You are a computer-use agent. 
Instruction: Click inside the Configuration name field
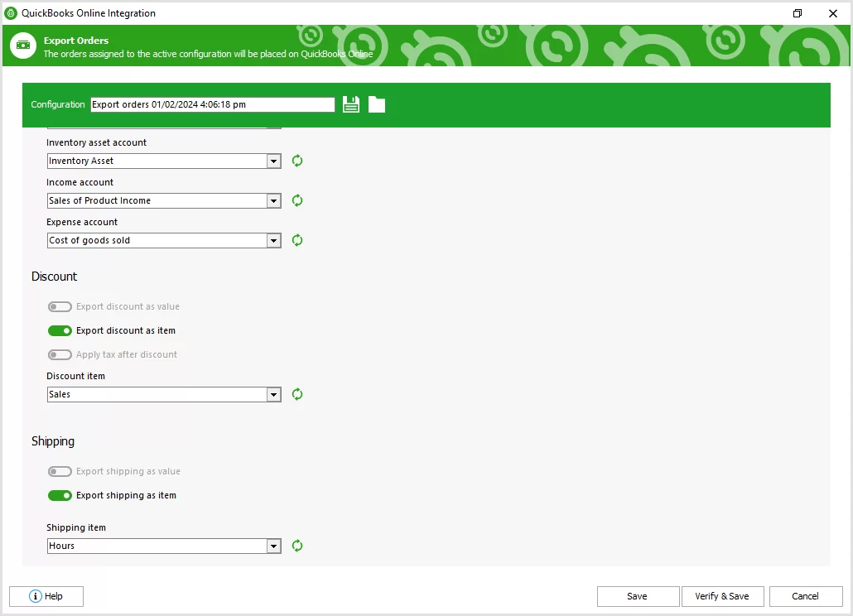pyautogui.click(x=211, y=103)
